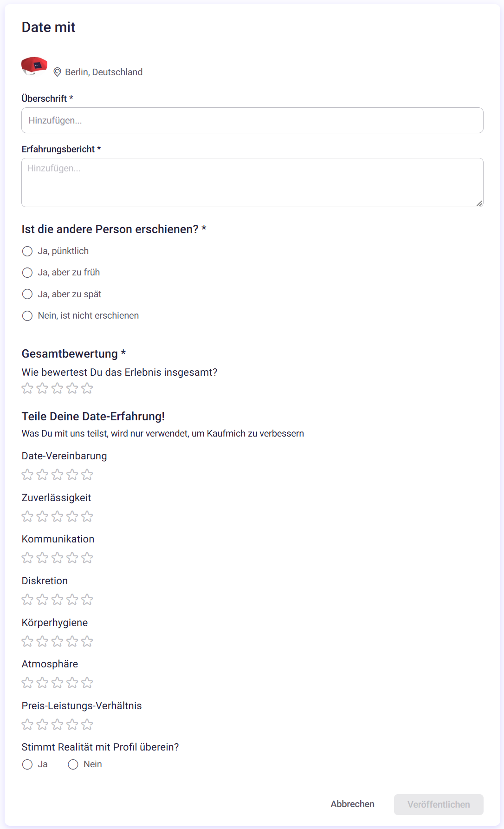The width and height of the screenshot is (504, 829).
Task: Select 'Nein' for Realität matches Profil
Action: click(x=73, y=764)
